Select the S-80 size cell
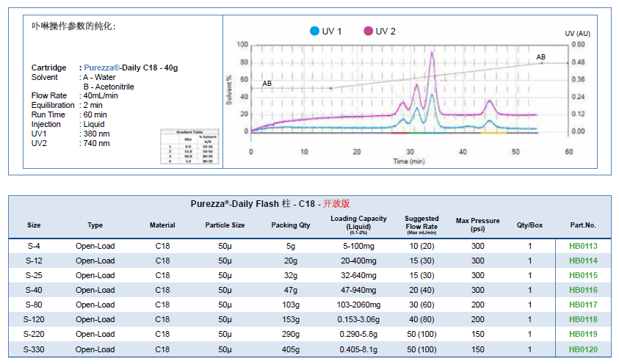The height and width of the screenshot is (364, 619). [x=34, y=305]
